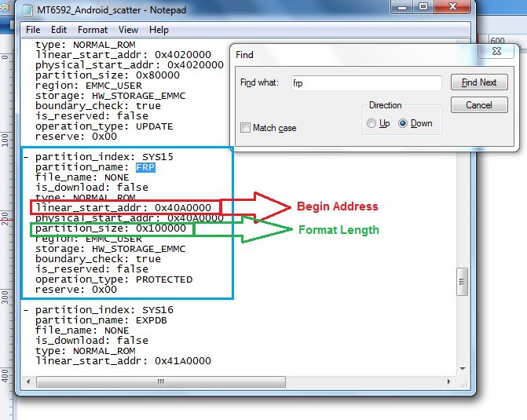Select the Up direction radio button
527x420 pixels.
coord(371,123)
